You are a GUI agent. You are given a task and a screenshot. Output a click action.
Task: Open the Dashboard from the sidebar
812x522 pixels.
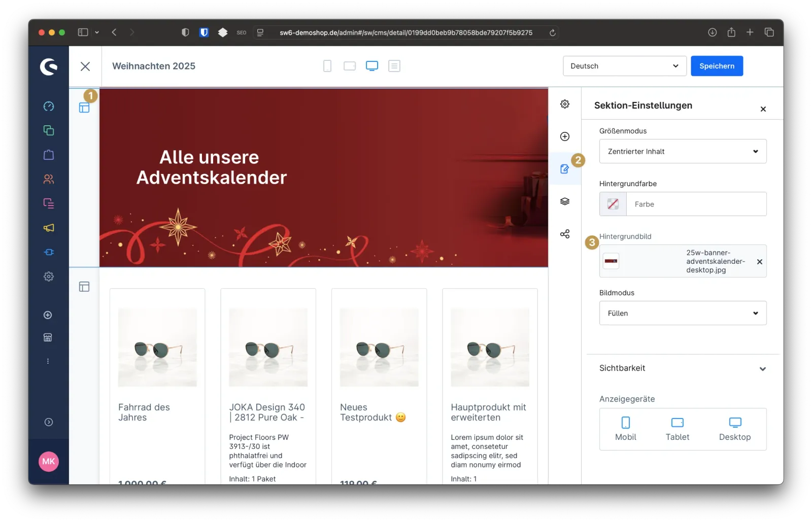(x=48, y=106)
